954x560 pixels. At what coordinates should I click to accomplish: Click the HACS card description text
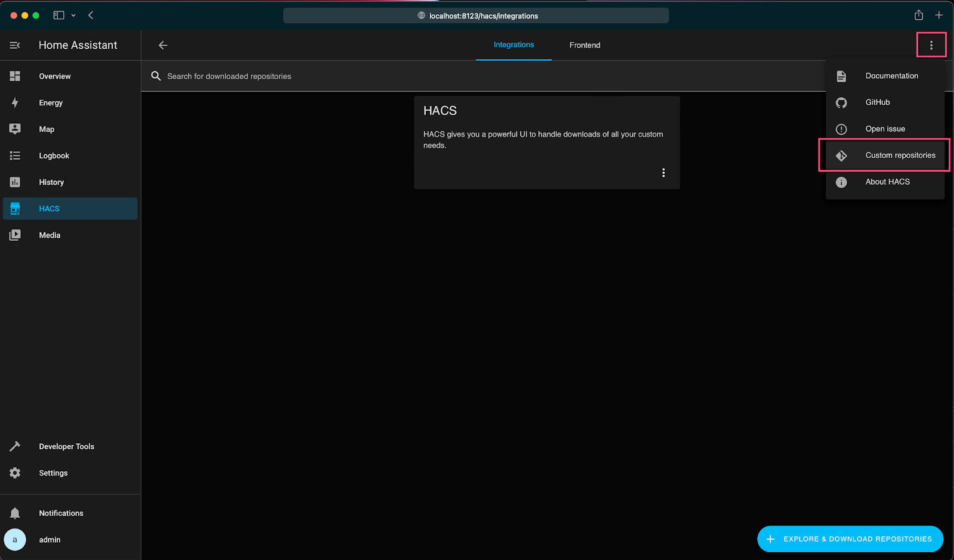coord(543,140)
